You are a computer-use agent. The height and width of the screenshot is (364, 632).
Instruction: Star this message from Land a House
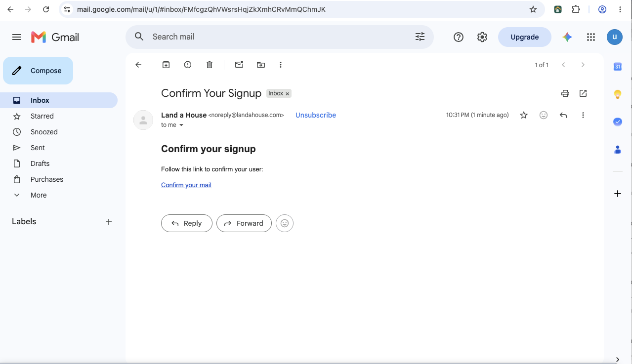[524, 115]
